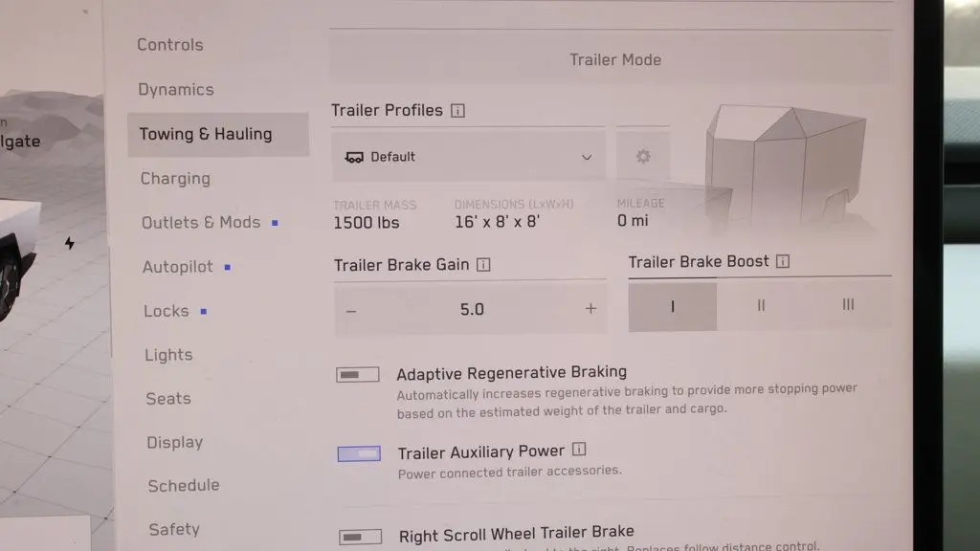Open the Controls settings section
The width and height of the screenshot is (980, 551).
pyautogui.click(x=170, y=45)
